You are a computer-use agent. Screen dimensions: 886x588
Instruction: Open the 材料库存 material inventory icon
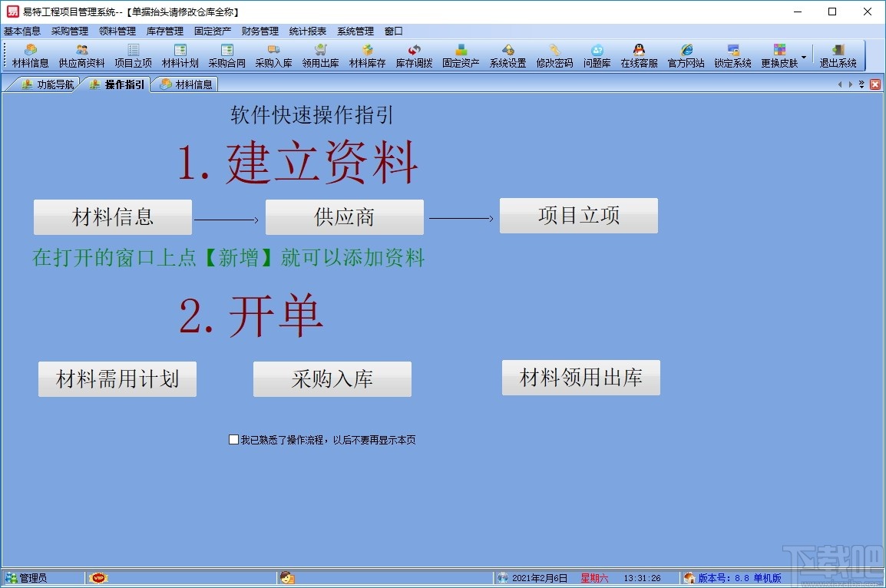(367, 55)
